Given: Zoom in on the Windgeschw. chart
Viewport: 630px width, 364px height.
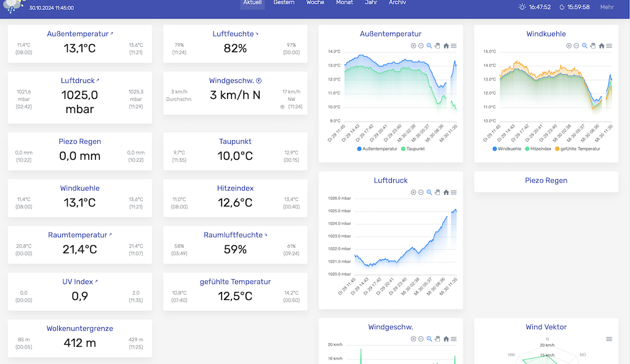Looking at the screenshot, I should (x=413, y=339).
